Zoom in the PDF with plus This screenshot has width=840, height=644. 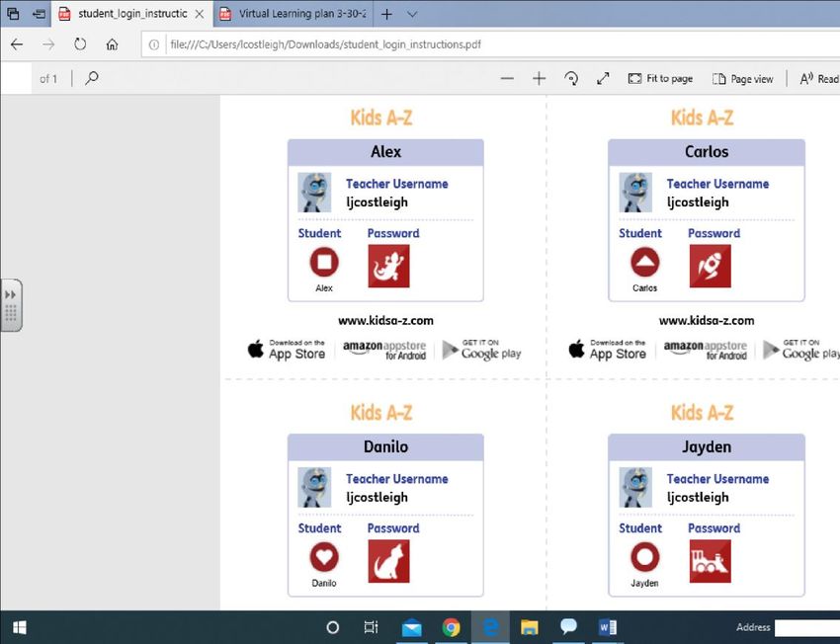point(539,79)
